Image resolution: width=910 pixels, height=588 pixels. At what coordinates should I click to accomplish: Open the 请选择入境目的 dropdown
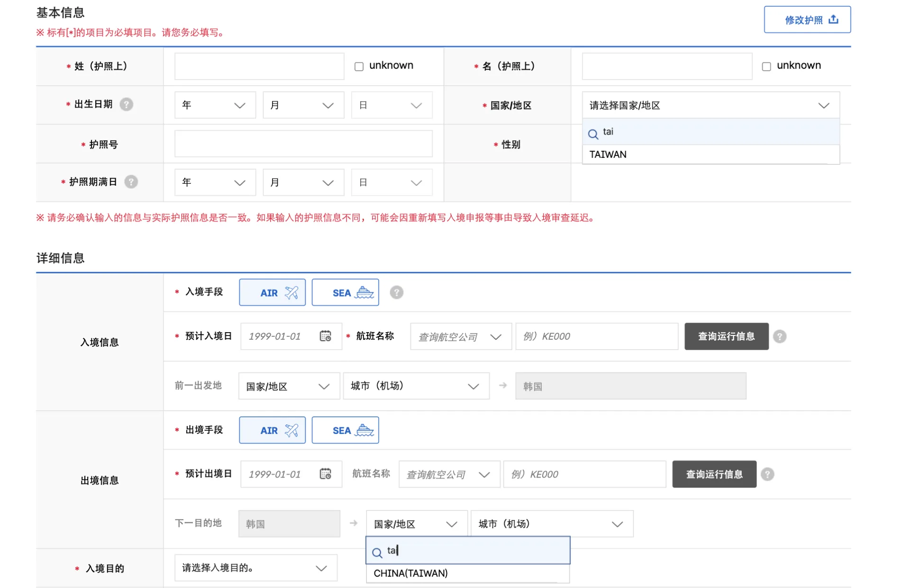click(x=255, y=568)
